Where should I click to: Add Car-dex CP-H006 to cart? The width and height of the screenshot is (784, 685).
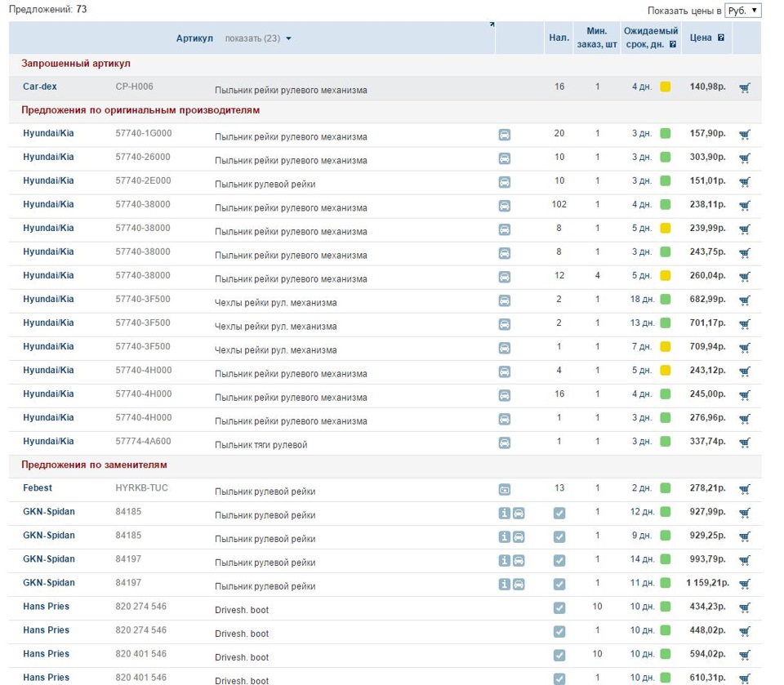pyautogui.click(x=744, y=87)
